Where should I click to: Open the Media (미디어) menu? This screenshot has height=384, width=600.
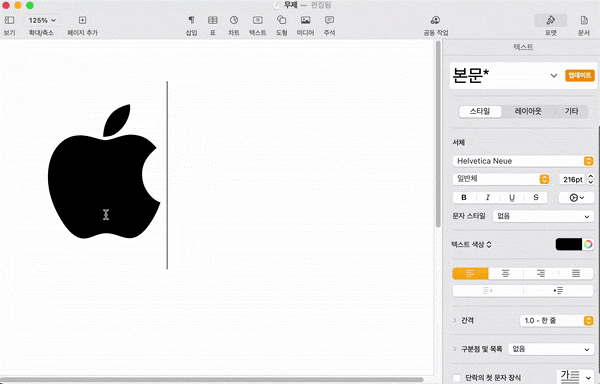tap(305, 20)
